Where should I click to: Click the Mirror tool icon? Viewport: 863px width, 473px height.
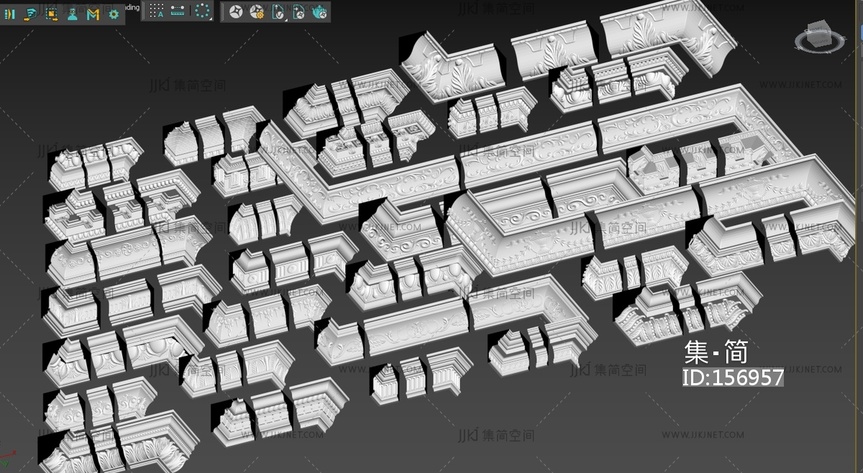tap(9, 14)
